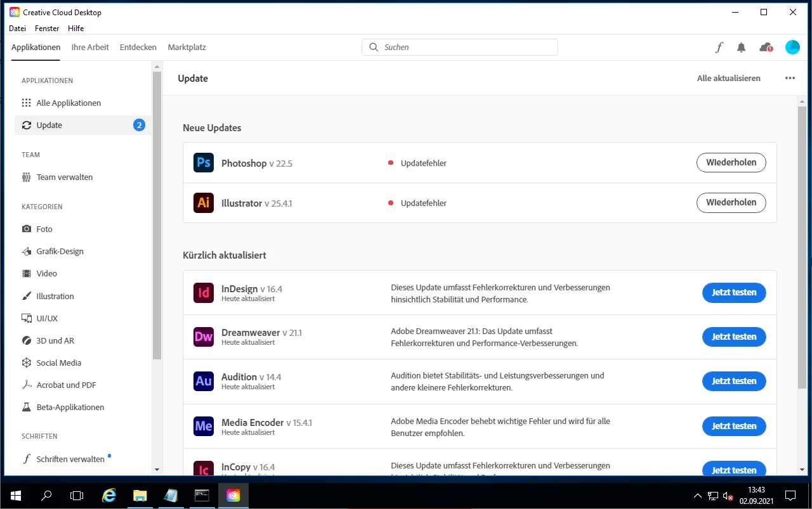Click Jetzt testen for InCopy
The image size is (812, 509).
coord(734,469)
